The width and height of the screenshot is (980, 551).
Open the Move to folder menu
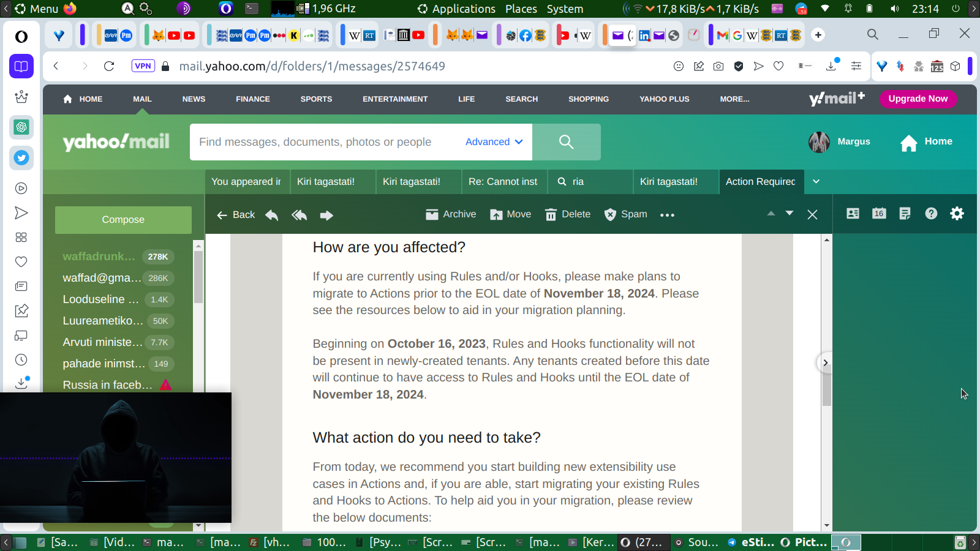pos(511,214)
